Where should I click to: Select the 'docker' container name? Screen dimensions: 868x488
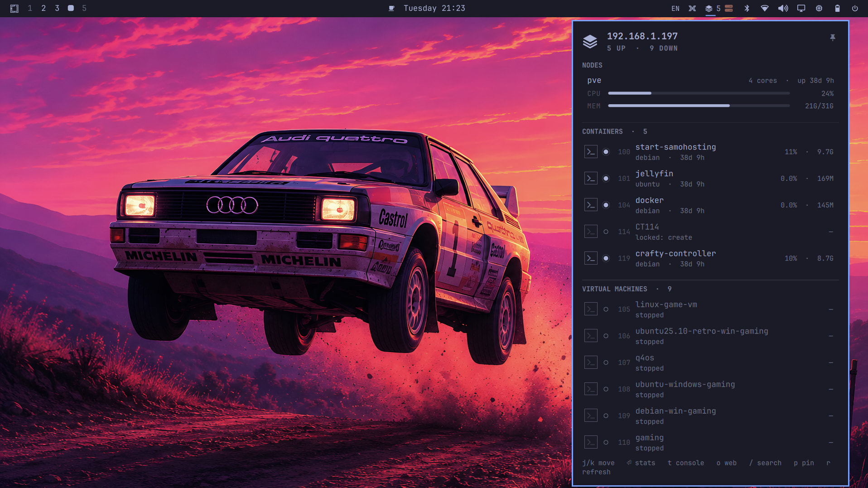point(649,200)
